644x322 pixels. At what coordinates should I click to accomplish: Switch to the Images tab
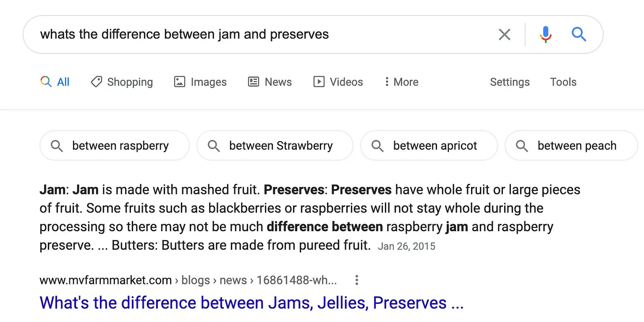200,82
